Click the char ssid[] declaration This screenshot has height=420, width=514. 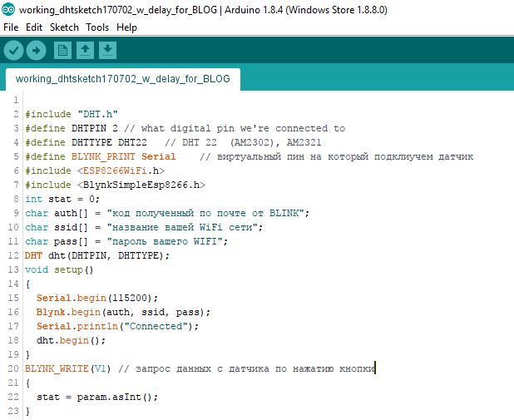144,227
